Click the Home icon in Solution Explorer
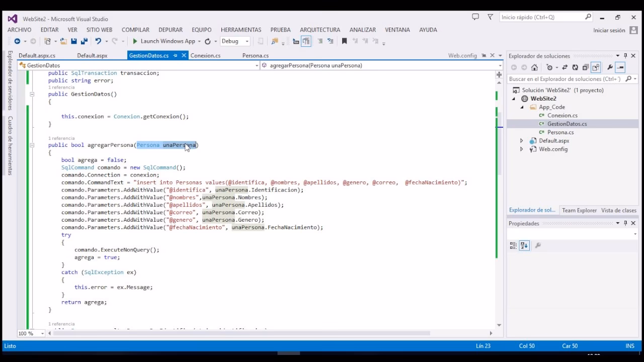644x362 pixels. tap(534, 67)
